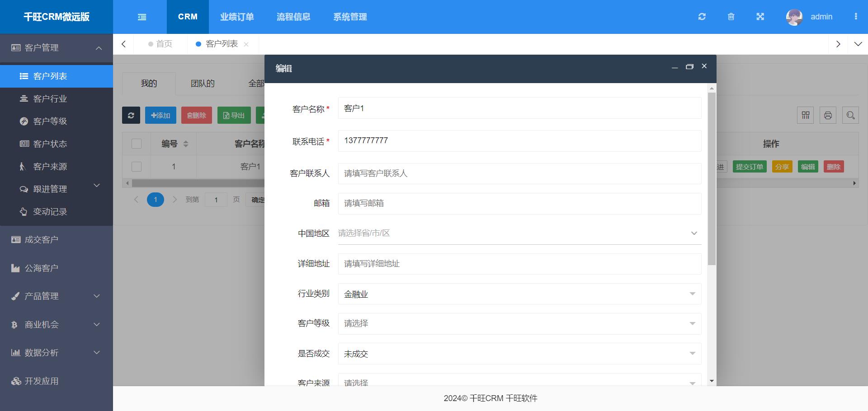
Task: Collapse sidebar with the menu fold icon
Action: pos(142,17)
